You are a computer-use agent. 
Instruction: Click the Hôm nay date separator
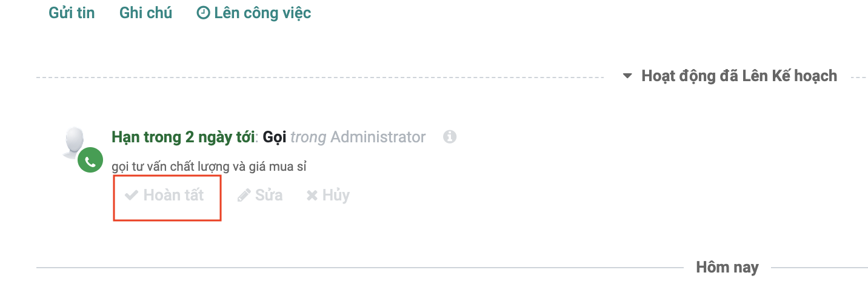[727, 267]
